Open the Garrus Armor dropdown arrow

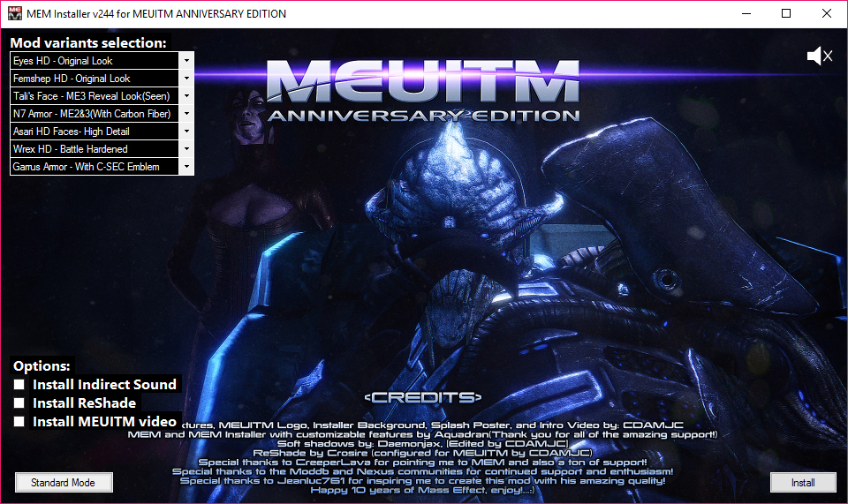[186, 166]
